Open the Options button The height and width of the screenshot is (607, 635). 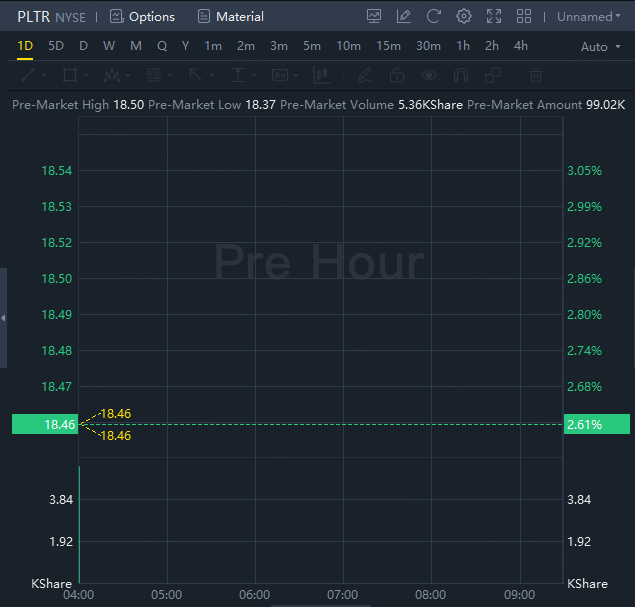point(142,16)
